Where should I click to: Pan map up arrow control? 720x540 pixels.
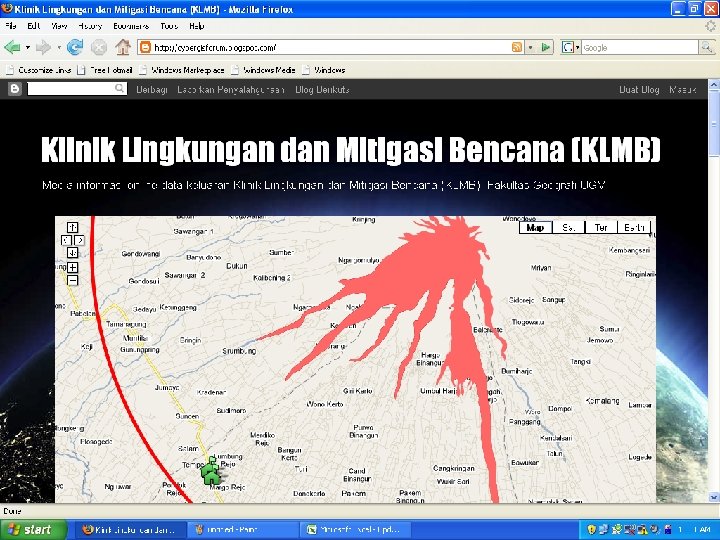73,227
